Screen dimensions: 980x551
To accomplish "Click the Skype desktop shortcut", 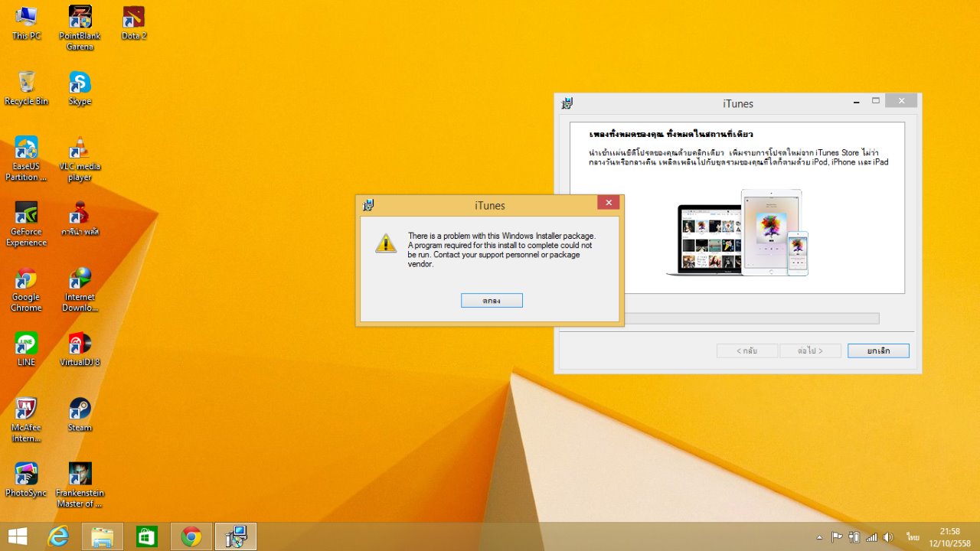I will (x=80, y=88).
